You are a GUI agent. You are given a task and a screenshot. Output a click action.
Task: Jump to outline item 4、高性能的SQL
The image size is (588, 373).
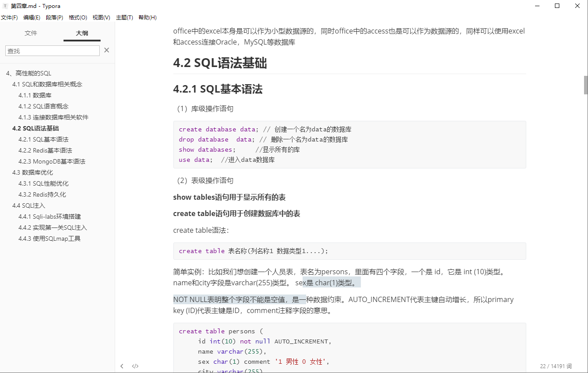tap(29, 73)
